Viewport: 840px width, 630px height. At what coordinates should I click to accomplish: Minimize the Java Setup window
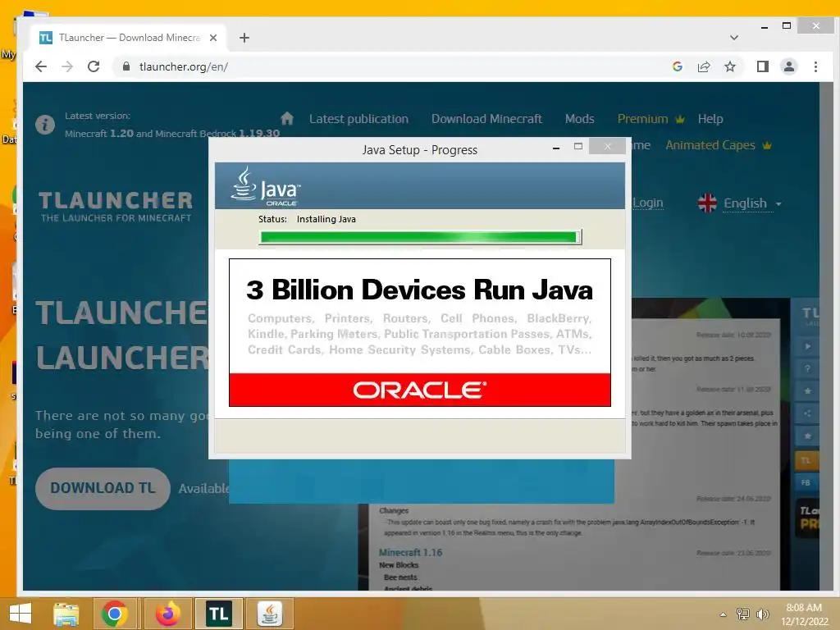pyautogui.click(x=556, y=147)
